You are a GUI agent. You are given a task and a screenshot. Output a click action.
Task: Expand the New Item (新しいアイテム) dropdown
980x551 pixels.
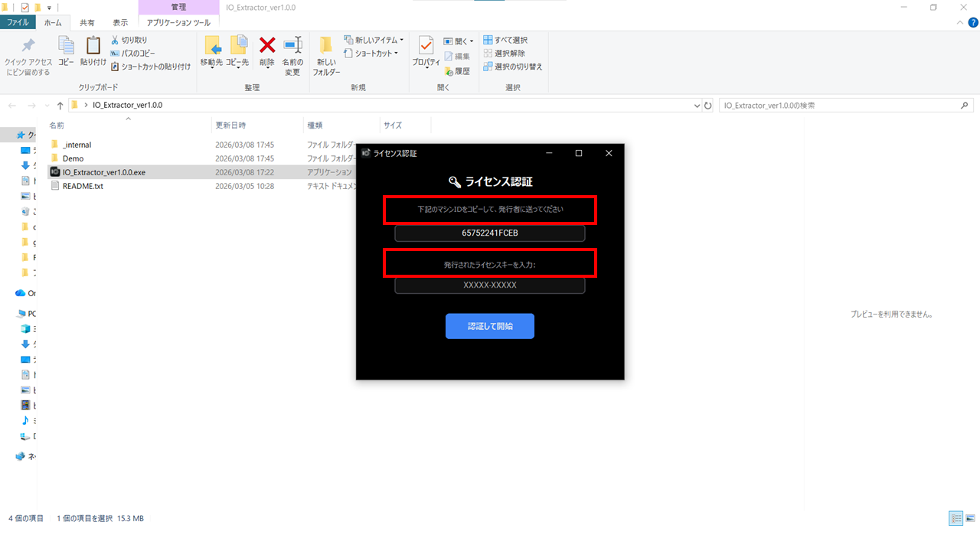(x=374, y=40)
